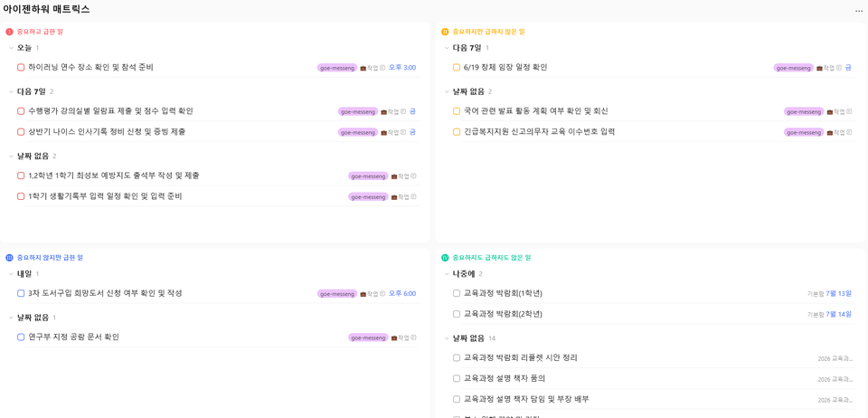
Task: Collapse 날짜 없음 group in 중요하지 않지만 급한 일
Action: (11, 318)
